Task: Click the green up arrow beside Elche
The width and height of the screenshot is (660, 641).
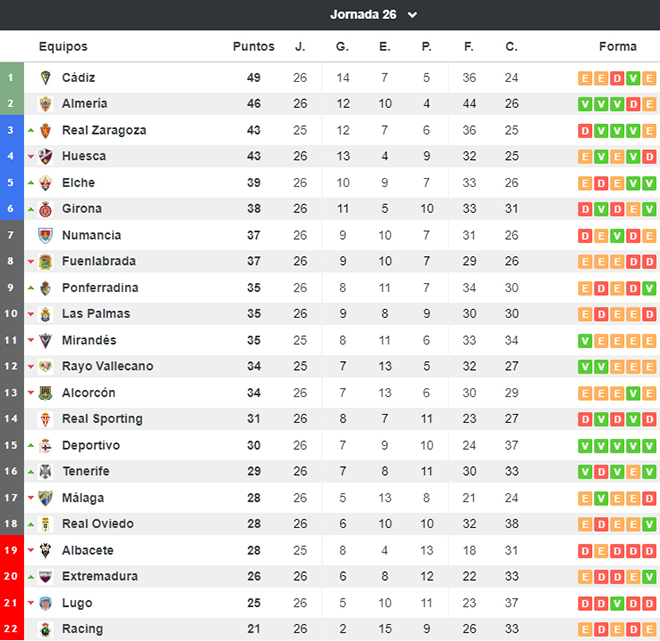Action: pyautogui.click(x=31, y=183)
